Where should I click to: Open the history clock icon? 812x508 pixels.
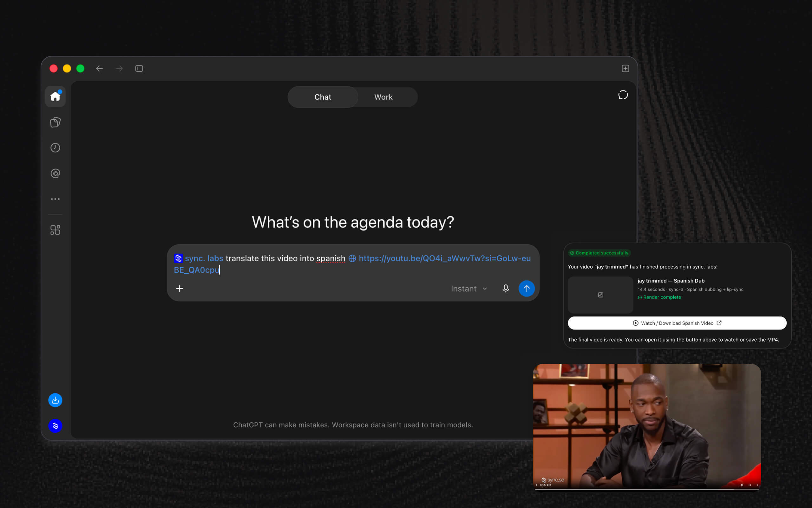tap(56, 148)
